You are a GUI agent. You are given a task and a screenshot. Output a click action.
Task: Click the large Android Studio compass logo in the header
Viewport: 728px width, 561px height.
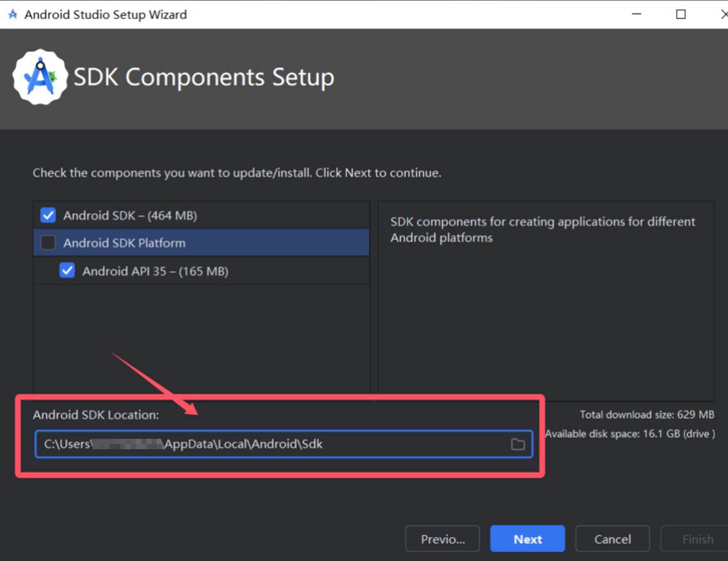[40, 77]
